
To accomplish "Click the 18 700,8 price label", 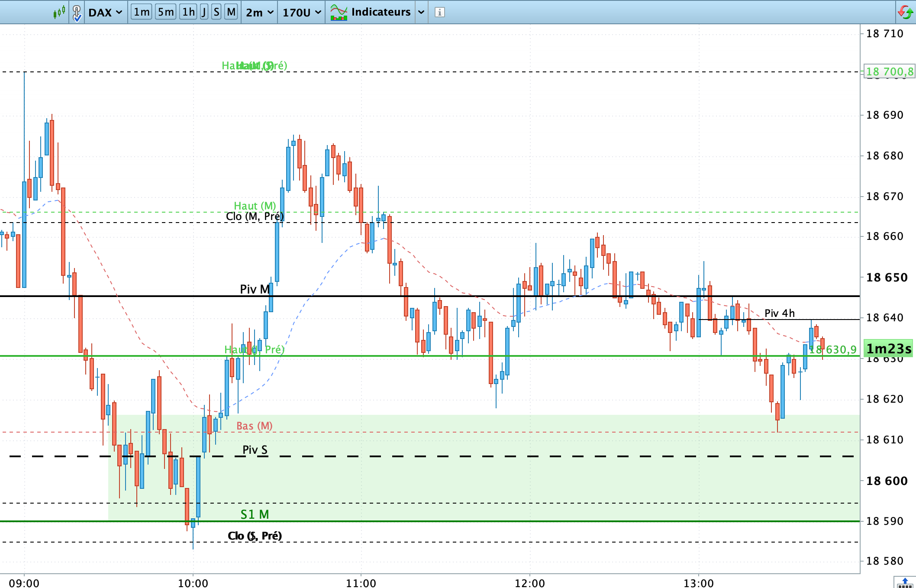I will point(889,71).
